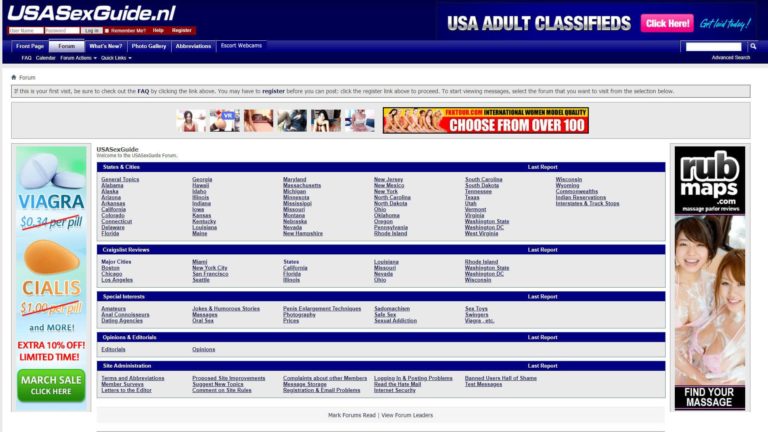Image resolution: width=768 pixels, height=432 pixels.
Task: Click the Forum breadcrumb link
Action: (27, 77)
